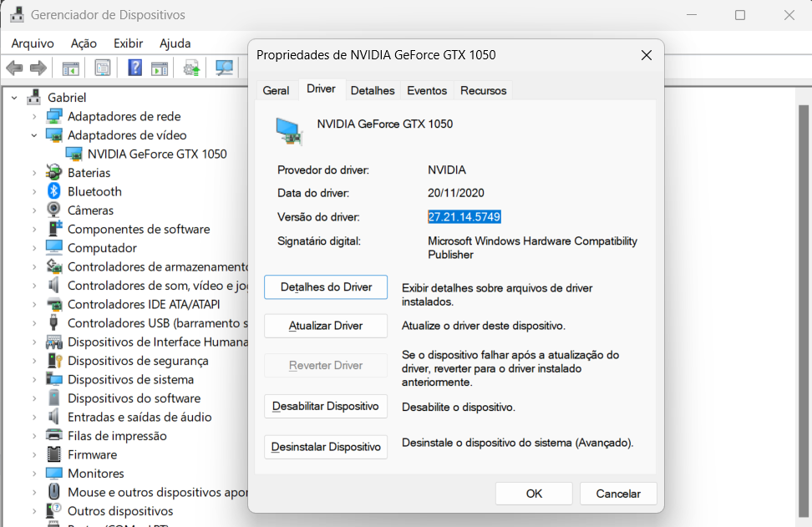Click the Câmeras webcam icon
Image resolution: width=812 pixels, height=527 pixels.
[53, 210]
